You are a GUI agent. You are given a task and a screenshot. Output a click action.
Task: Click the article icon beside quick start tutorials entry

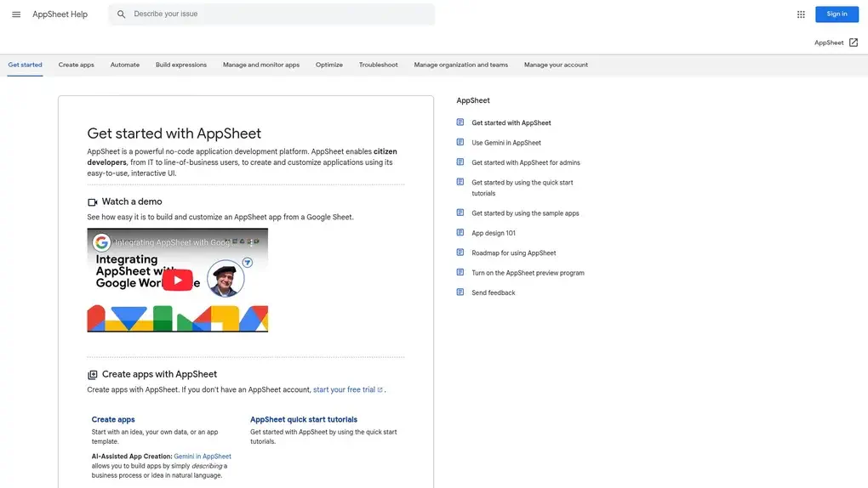point(460,182)
